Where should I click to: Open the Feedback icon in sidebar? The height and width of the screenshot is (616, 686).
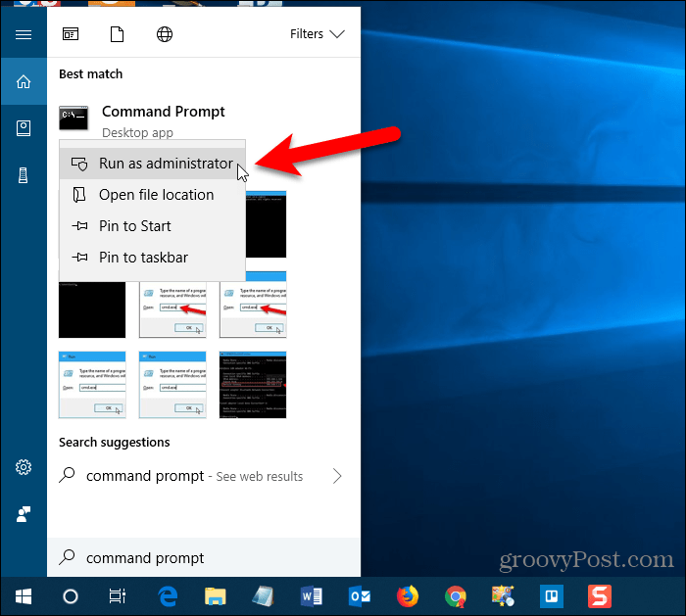click(x=24, y=514)
